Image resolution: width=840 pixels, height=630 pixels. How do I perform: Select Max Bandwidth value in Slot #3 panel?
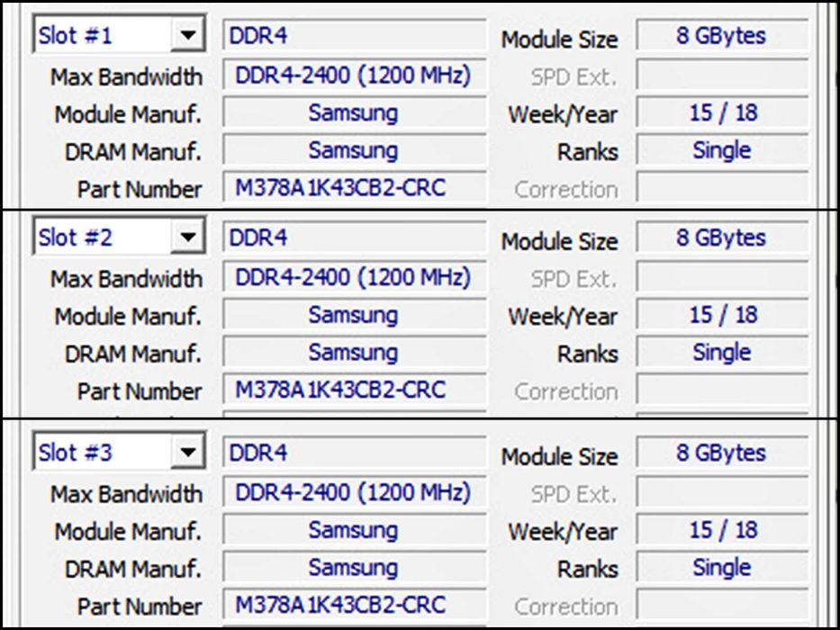[355, 492]
